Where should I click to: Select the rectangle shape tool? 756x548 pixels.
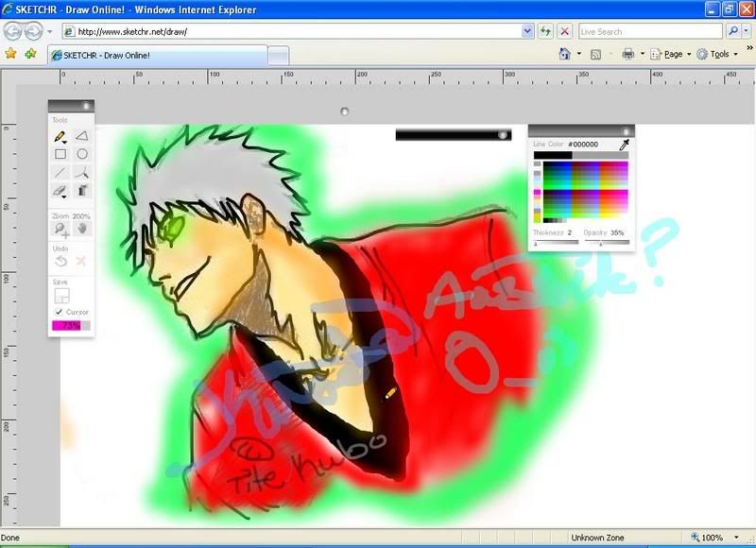pos(60,154)
